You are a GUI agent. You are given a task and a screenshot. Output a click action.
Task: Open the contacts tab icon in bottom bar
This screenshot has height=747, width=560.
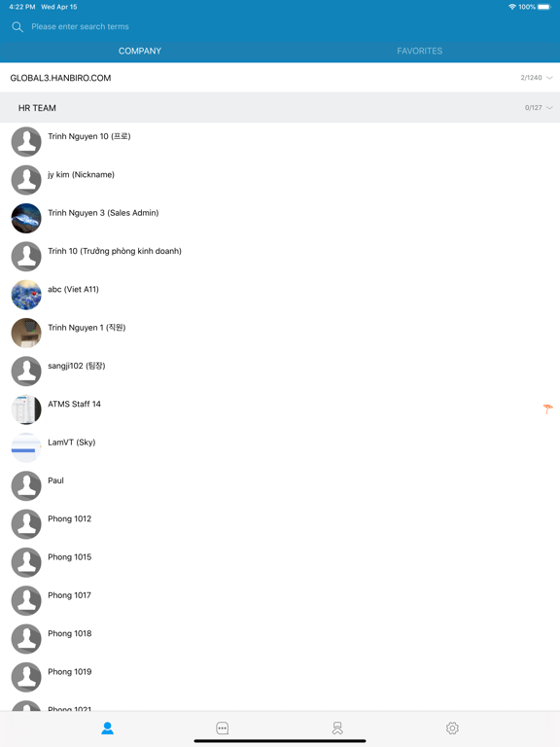108,728
